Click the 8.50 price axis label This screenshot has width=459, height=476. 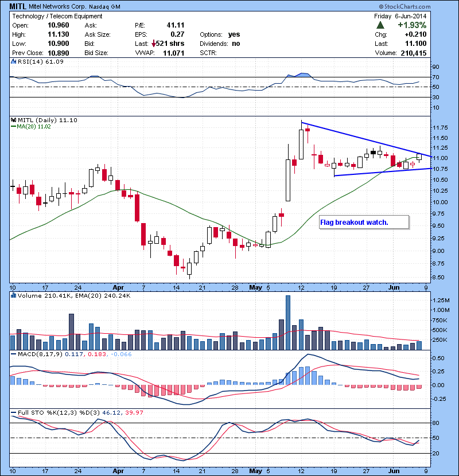[x=438, y=277]
